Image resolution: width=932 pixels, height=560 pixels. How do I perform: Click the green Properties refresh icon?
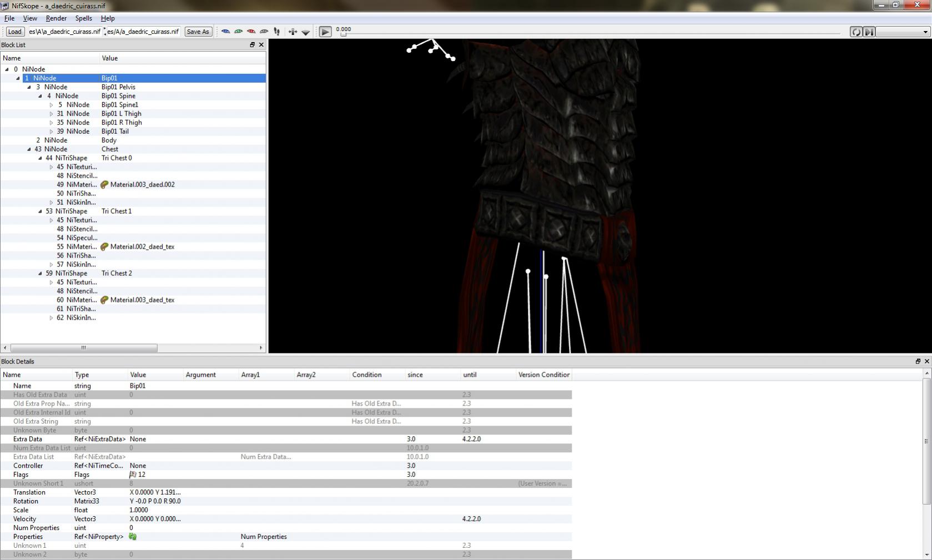point(133,537)
